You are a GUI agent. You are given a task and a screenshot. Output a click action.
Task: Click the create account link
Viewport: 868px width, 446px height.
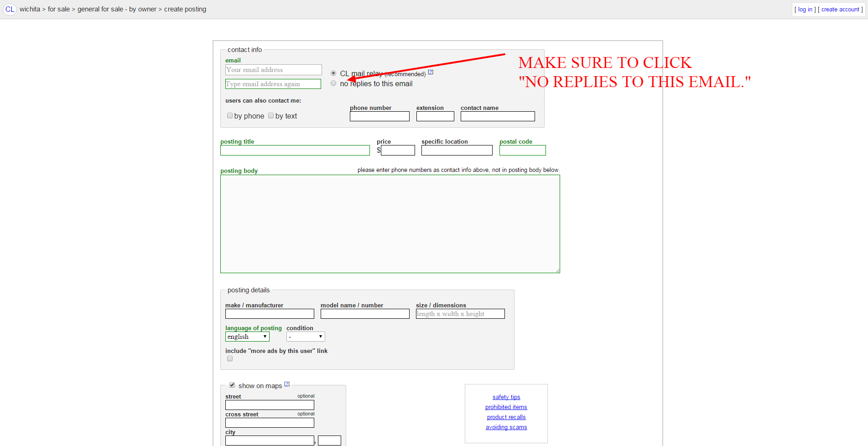pos(840,10)
